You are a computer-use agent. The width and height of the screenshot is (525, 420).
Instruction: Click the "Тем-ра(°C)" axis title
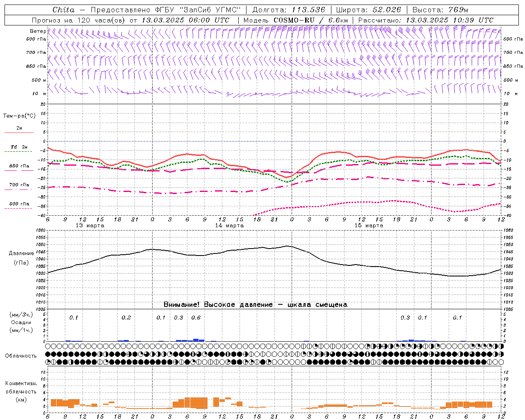tap(19, 116)
